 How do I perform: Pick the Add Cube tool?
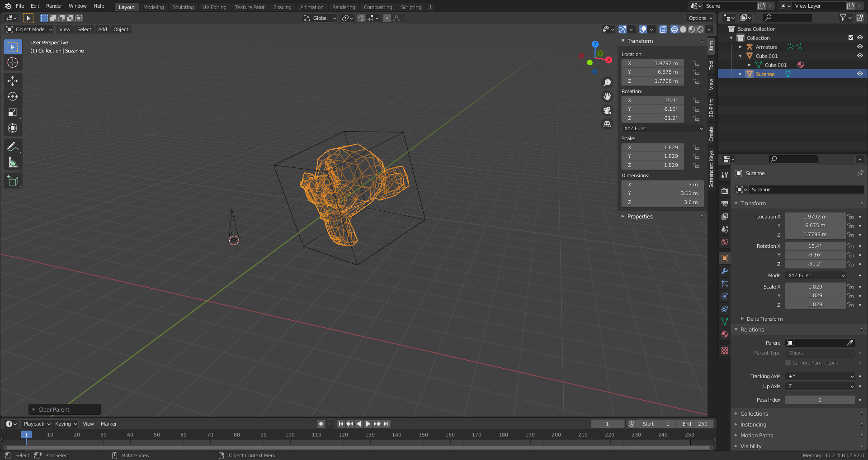click(13, 181)
